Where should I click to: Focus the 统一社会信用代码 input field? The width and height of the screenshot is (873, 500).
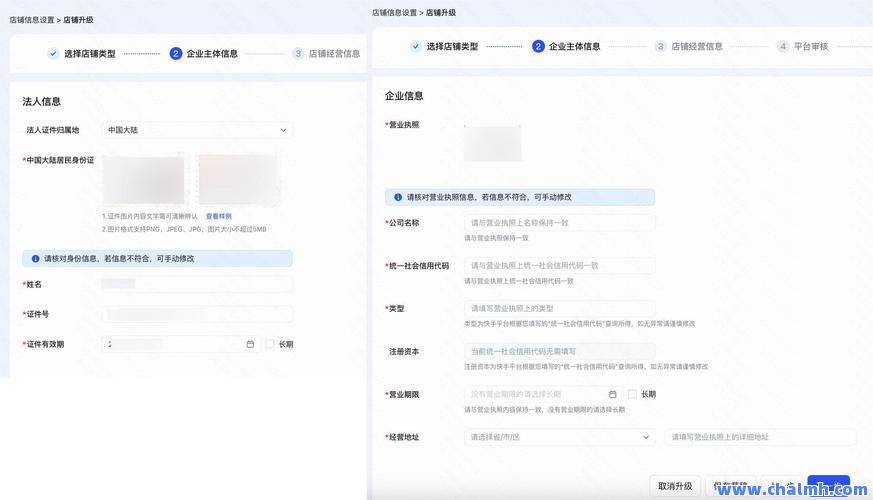pyautogui.click(x=560, y=266)
